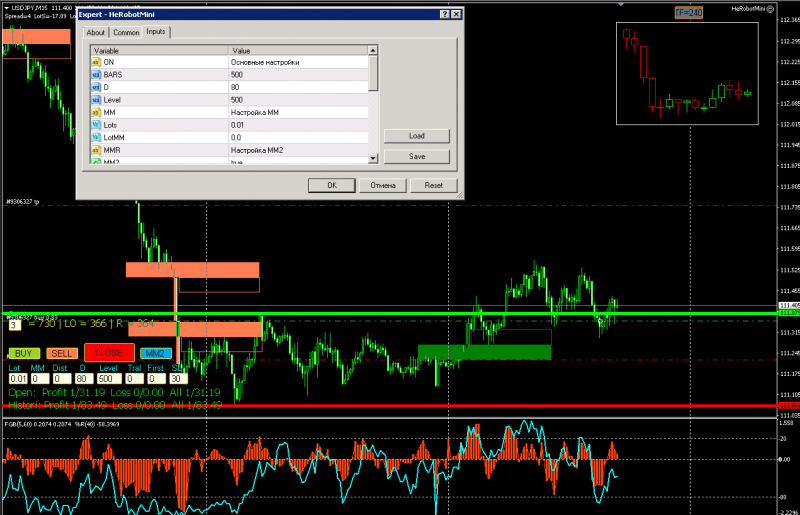800x515 pixels.
Task: Select the Inputs tab
Action: pyautogui.click(x=156, y=32)
